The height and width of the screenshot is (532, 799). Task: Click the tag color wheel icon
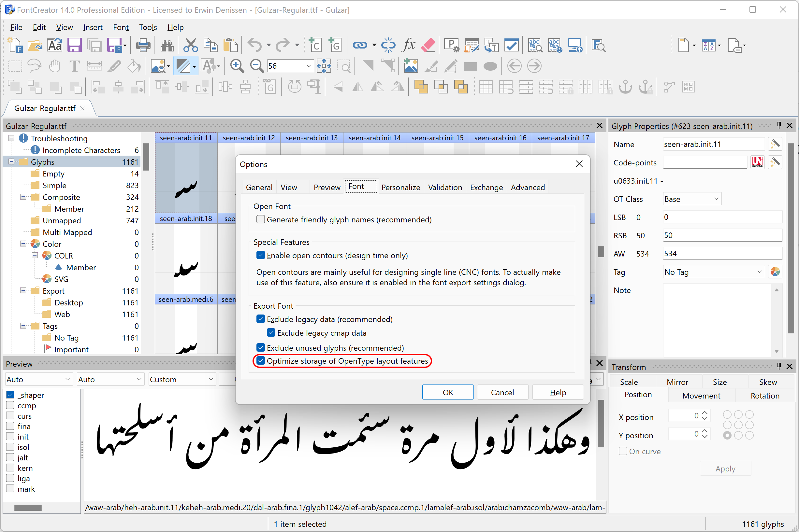pyautogui.click(x=775, y=272)
